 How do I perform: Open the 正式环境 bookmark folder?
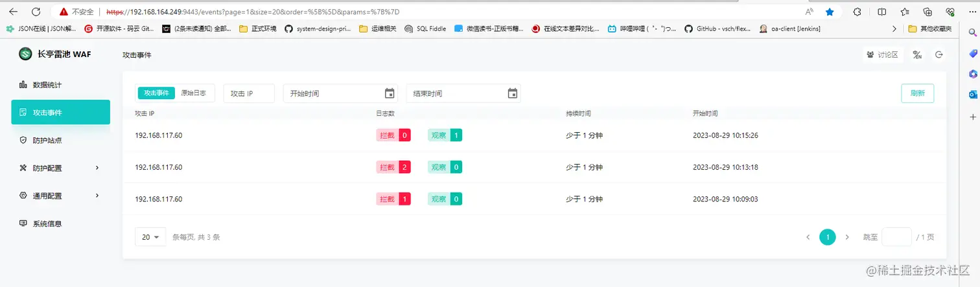(x=258, y=29)
